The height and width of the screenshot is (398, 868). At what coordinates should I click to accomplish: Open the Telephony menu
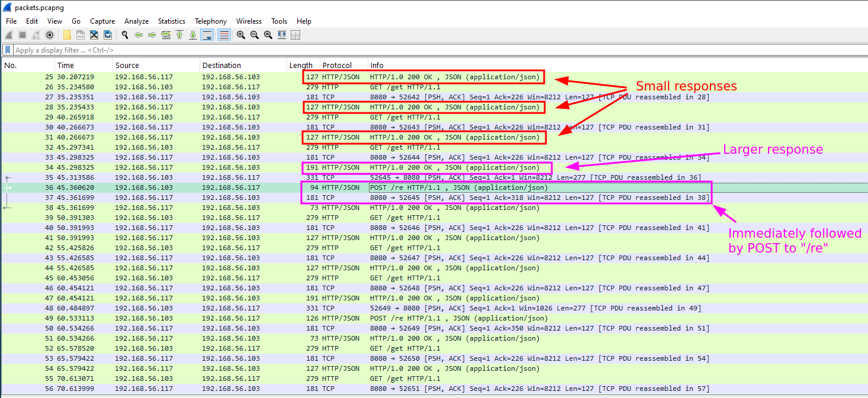(x=211, y=21)
